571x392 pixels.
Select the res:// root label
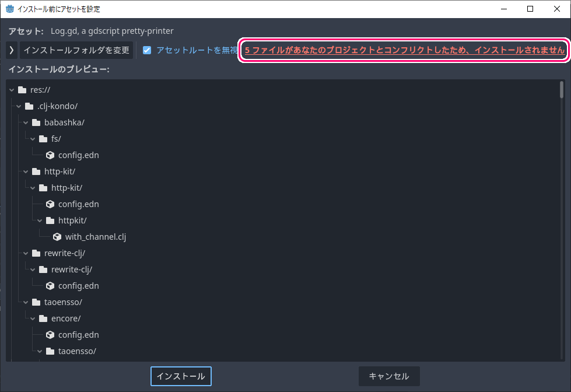coord(40,90)
